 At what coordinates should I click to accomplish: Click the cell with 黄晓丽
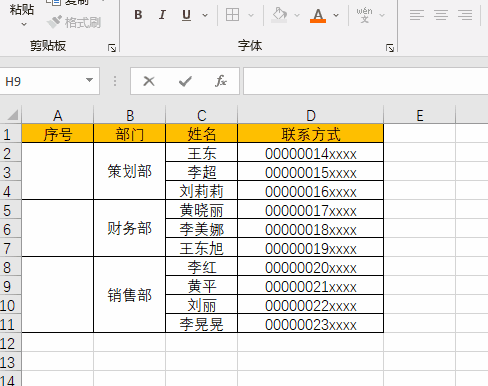pos(202,210)
